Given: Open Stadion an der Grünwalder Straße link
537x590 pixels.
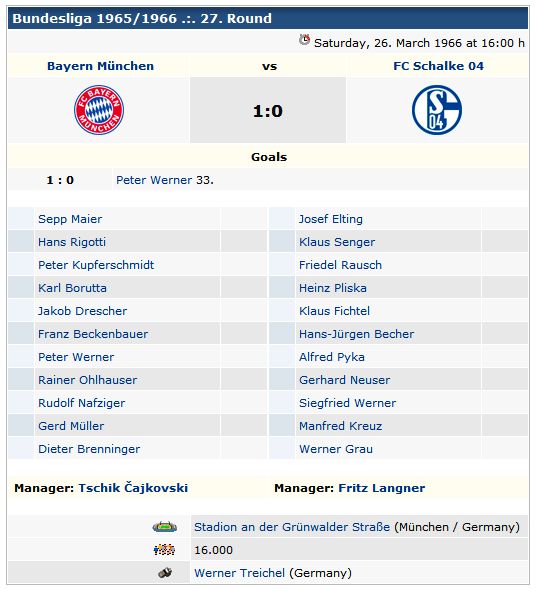Looking at the screenshot, I should [x=292, y=527].
